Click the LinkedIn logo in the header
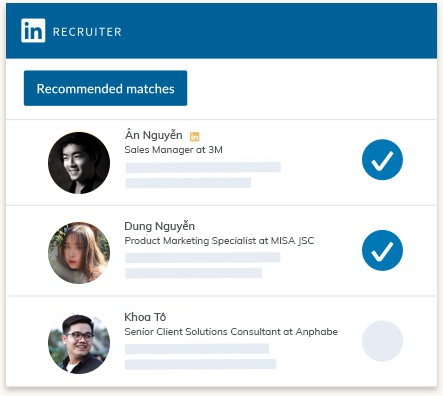This screenshot has height=396, width=443. pyautogui.click(x=33, y=31)
